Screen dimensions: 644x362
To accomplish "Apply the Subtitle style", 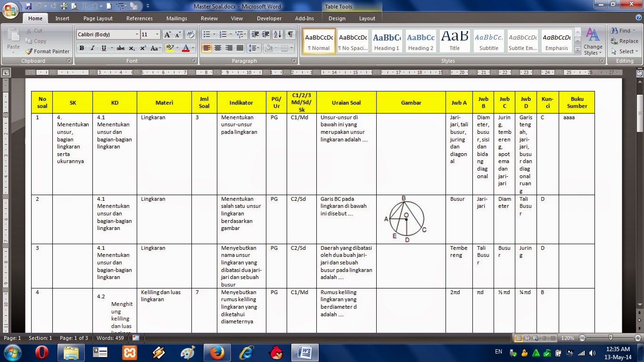I will [x=488, y=41].
